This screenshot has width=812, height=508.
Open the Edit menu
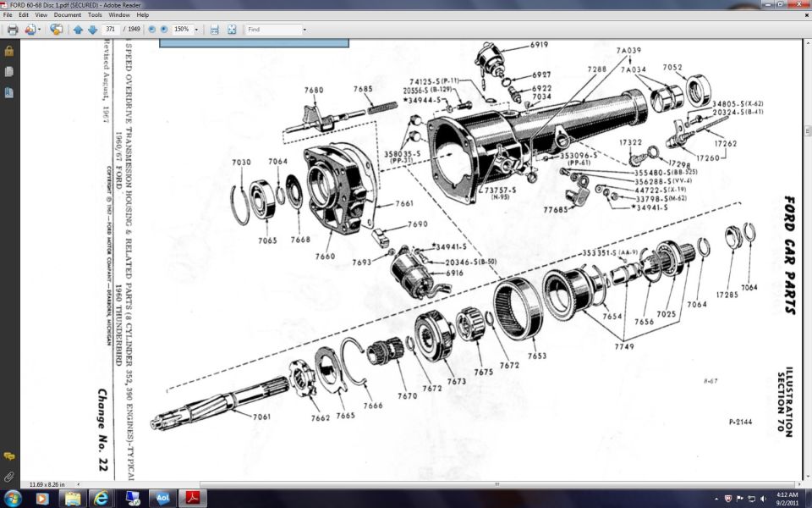24,15
